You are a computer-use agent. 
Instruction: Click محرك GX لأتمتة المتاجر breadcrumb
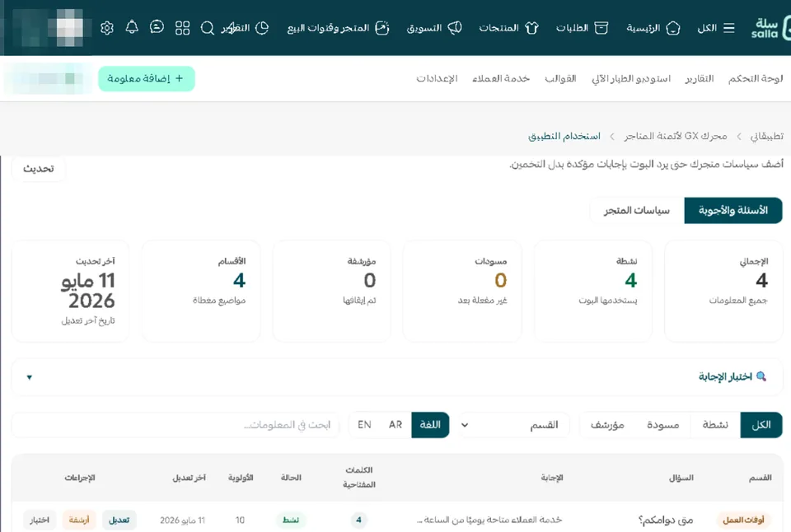676,136
